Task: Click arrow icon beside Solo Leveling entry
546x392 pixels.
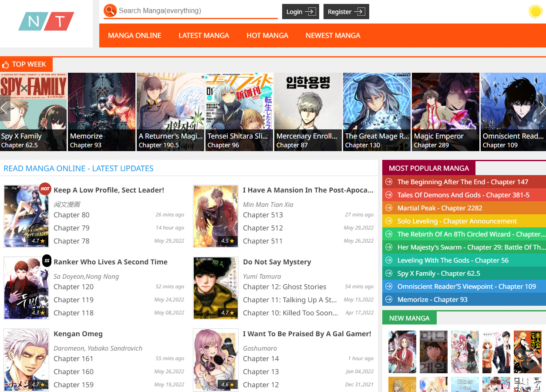Action: [389, 221]
